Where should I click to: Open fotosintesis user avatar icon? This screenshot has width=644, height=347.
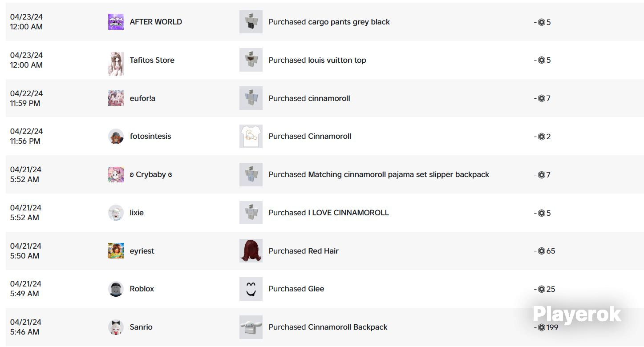coord(116,137)
